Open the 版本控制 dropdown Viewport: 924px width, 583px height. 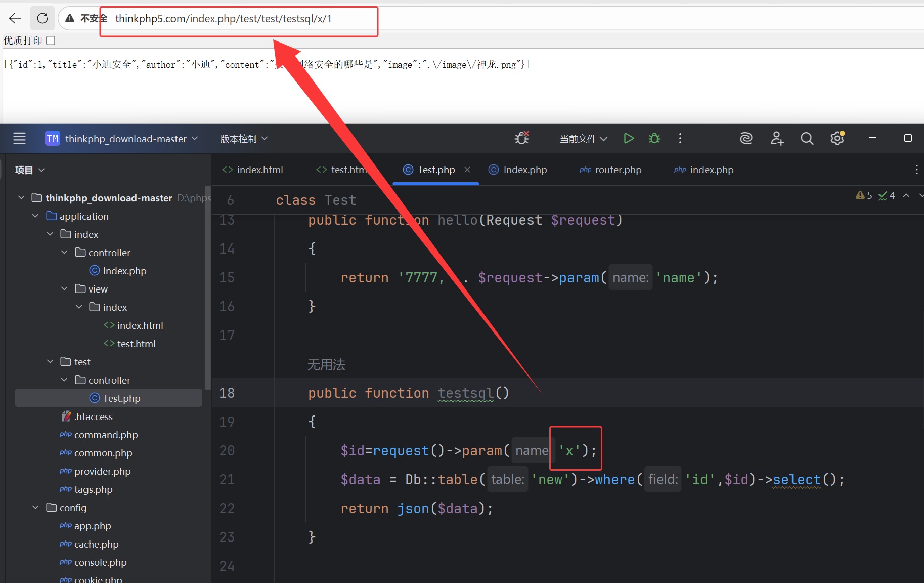244,139
